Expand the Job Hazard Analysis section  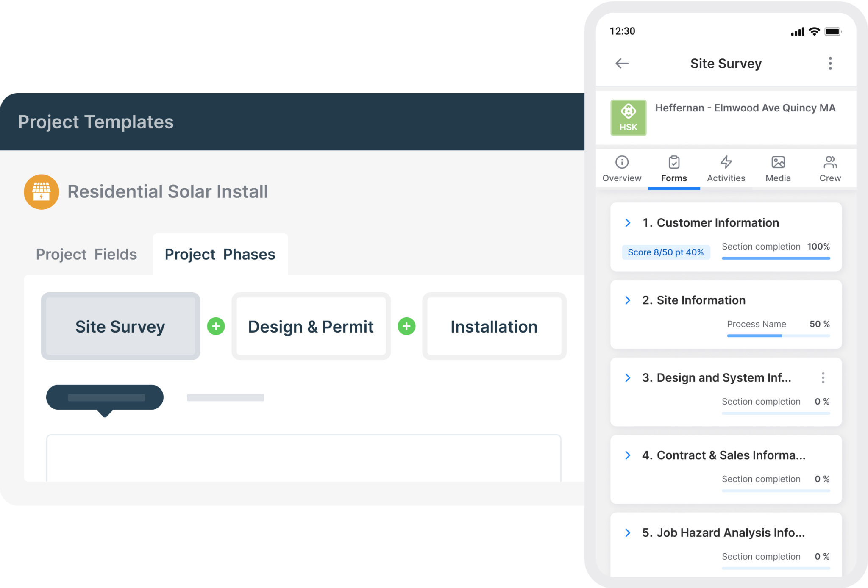click(628, 533)
